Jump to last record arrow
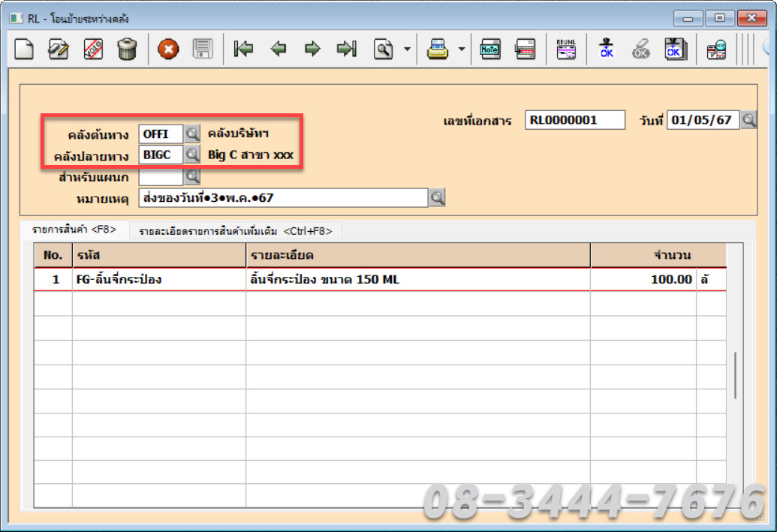Screen dimensions: 777x532 (x=346, y=49)
